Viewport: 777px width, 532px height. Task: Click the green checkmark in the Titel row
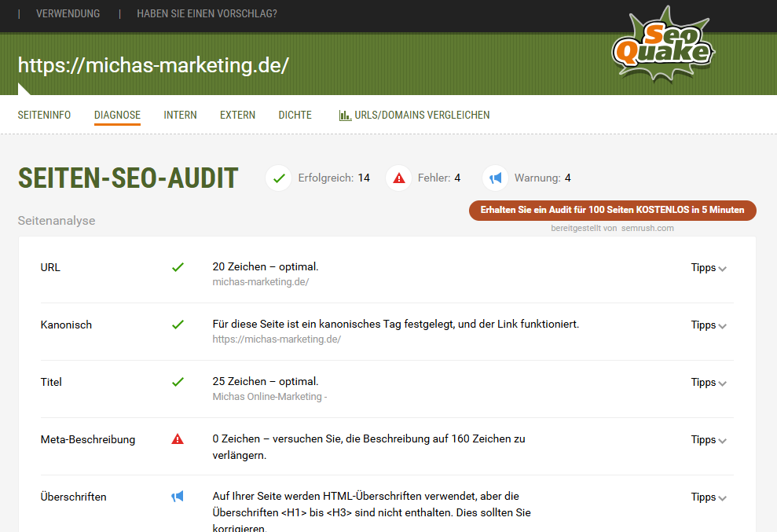[178, 382]
